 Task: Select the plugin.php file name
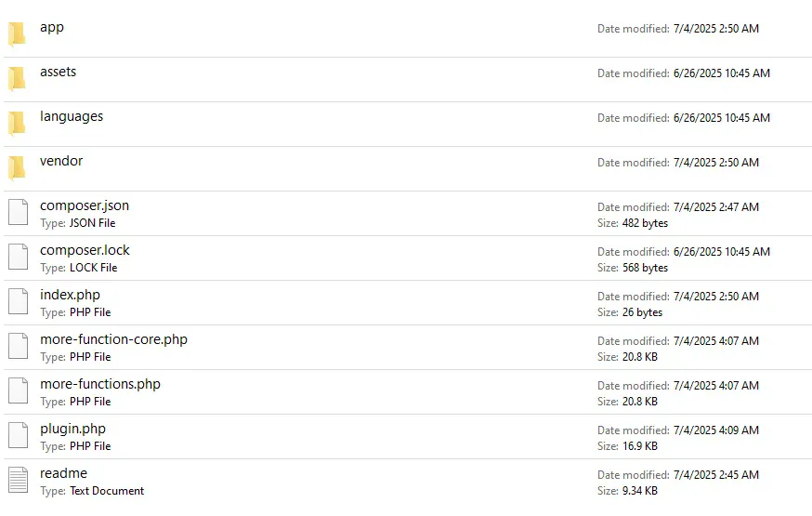point(72,429)
